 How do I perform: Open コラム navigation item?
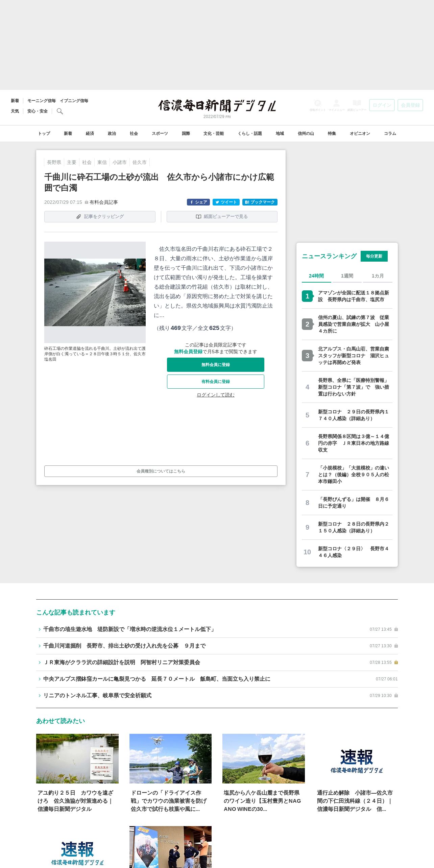click(x=390, y=134)
